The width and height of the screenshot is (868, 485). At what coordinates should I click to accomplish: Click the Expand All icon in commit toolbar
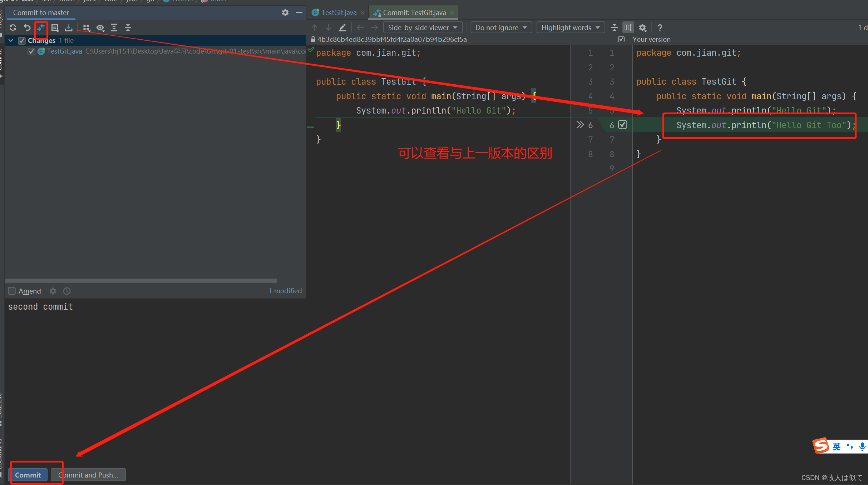pyautogui.click(x=114, y=27)
